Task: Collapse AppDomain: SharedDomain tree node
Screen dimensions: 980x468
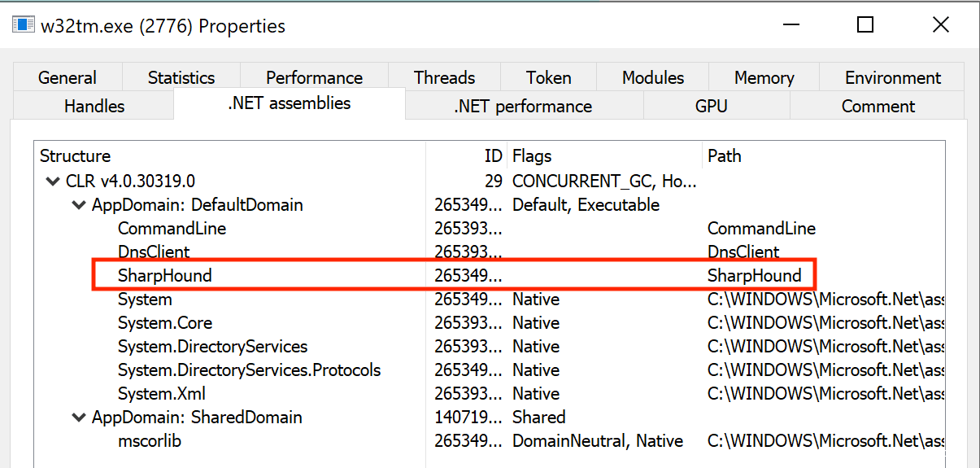Action: click(79, 418)
